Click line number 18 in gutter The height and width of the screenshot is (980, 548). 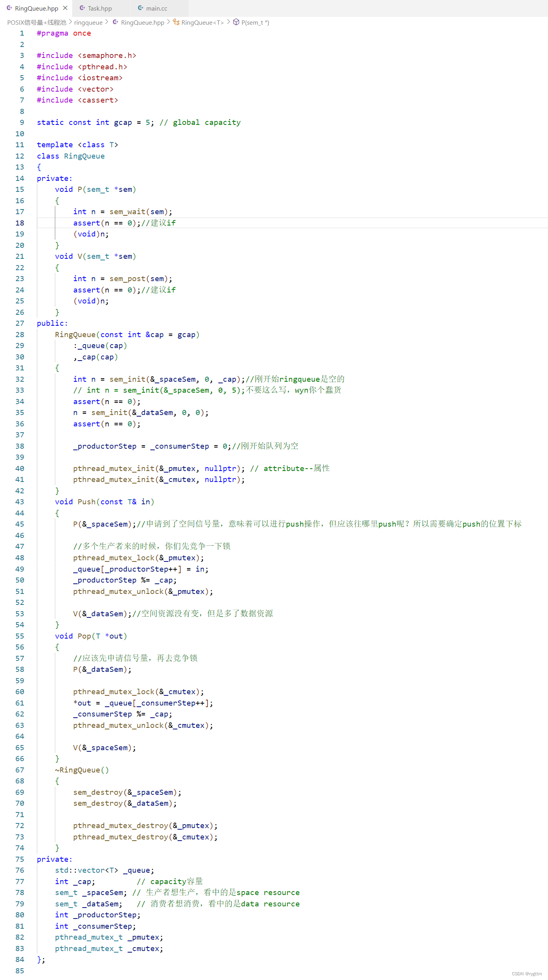[x=20, y=223]
